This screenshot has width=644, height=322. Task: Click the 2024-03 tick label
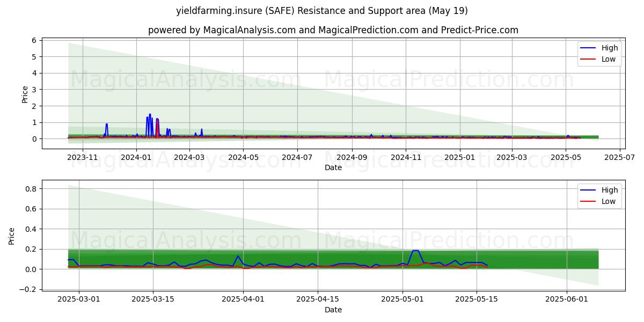[189, 157]
